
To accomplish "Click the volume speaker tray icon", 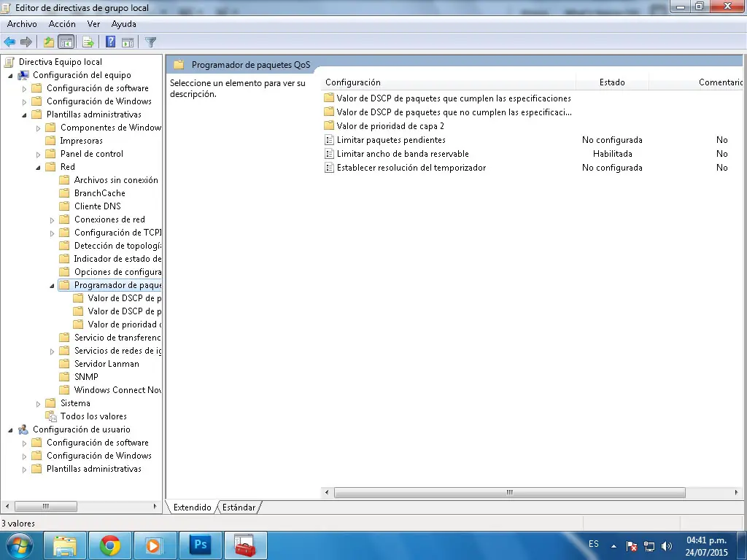I will point(667,546).
